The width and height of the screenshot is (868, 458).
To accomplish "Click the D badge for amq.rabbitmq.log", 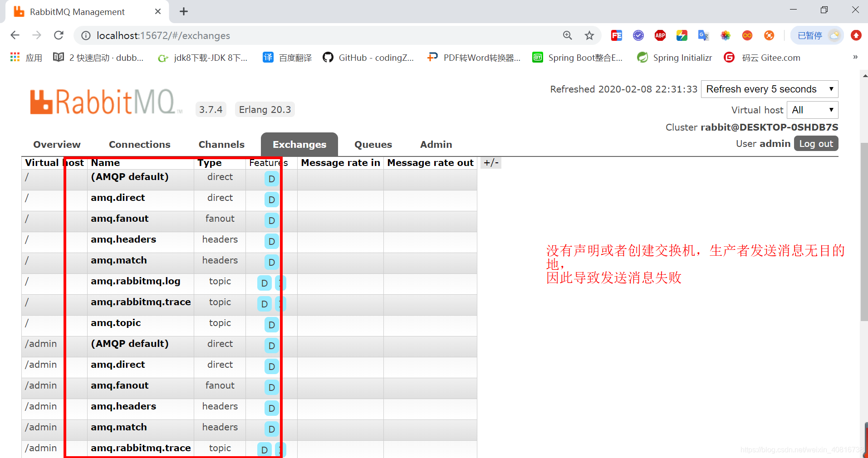I will [x=265, y=283].
